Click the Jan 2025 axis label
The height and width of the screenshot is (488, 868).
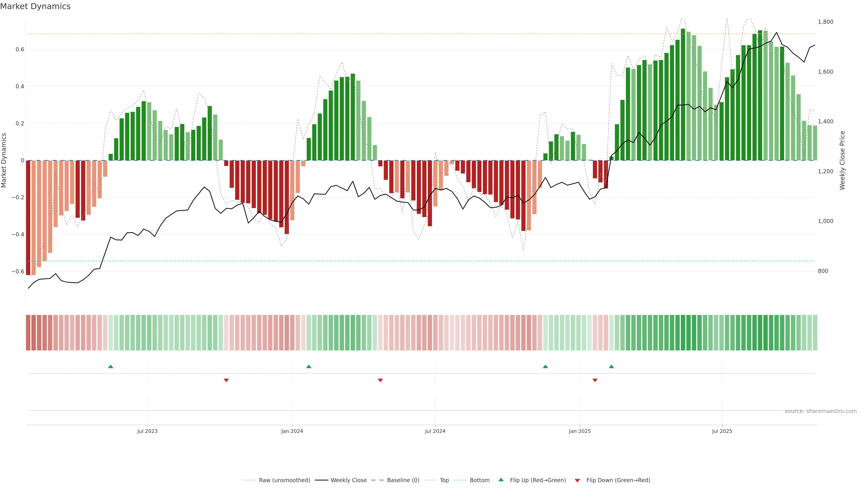click(x=580, y=431)
